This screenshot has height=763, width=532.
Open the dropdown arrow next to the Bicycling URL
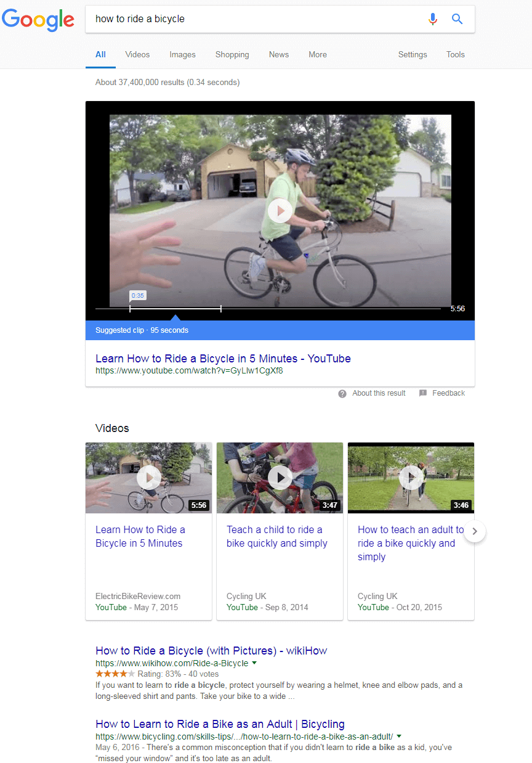pyautogui.click(x=398, y=736)
